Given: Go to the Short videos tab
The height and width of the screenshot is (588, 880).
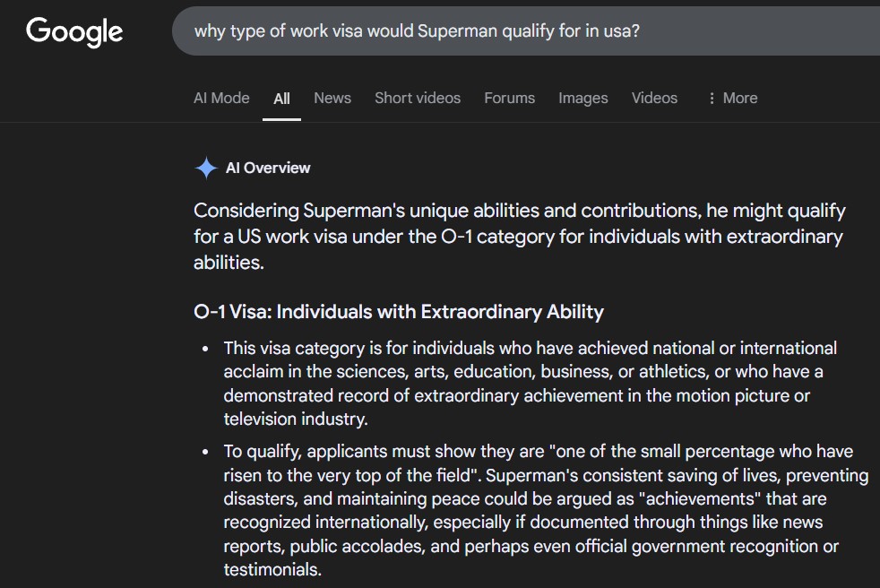Looking at the screenshot, I should click(418, 99).
